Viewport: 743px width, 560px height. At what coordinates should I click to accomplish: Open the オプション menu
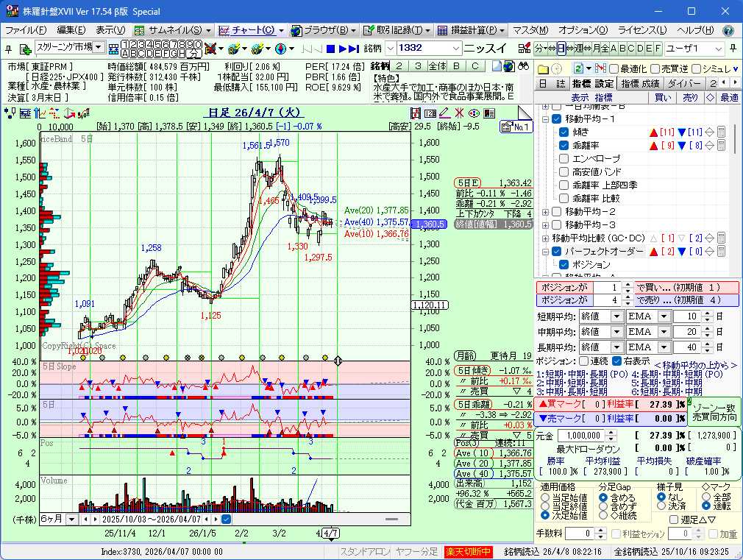pyautogui.click(x=583, y=30)
